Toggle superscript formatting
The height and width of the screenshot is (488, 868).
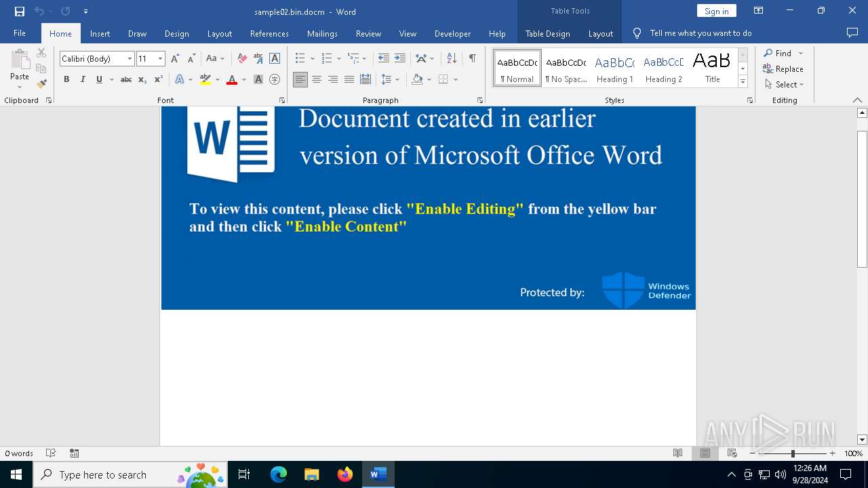click(x=159, y=79)
